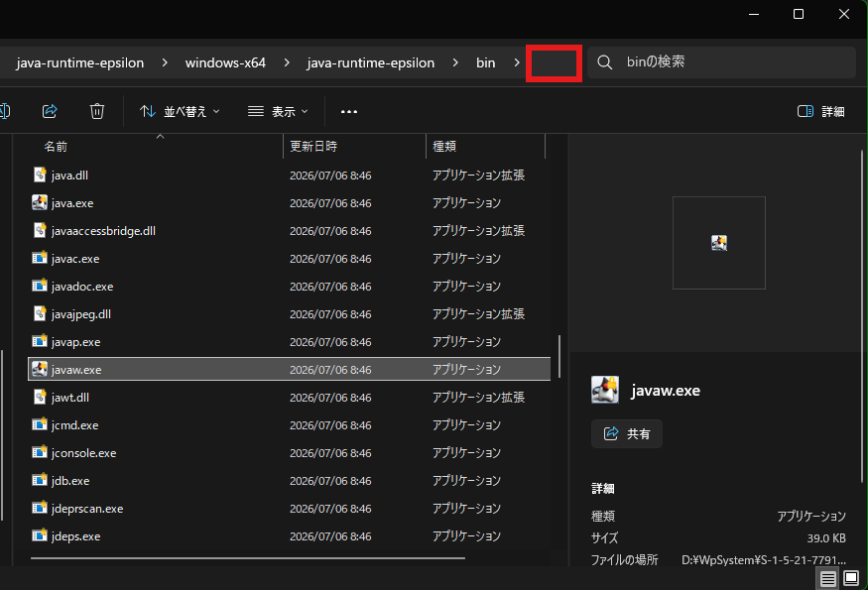Image resolution: width=868 pixels, height=590 pixels.
Task: Click javac.exe file icon
Action: tap(40, 258)
